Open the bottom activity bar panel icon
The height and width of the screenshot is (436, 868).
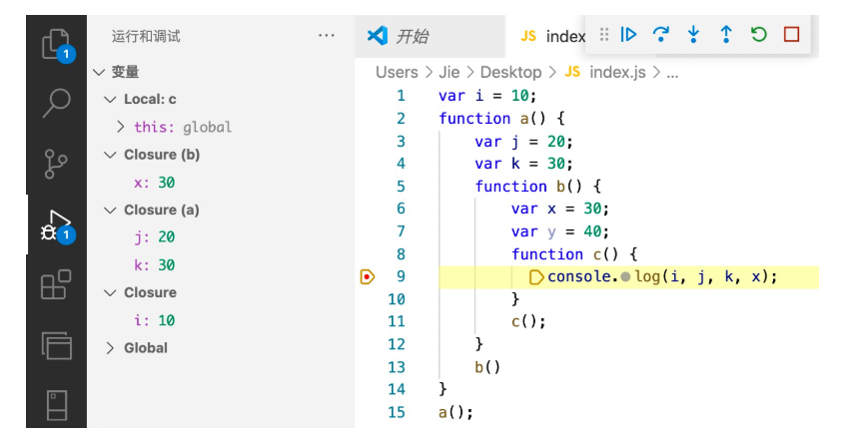[x=56, y=406]
